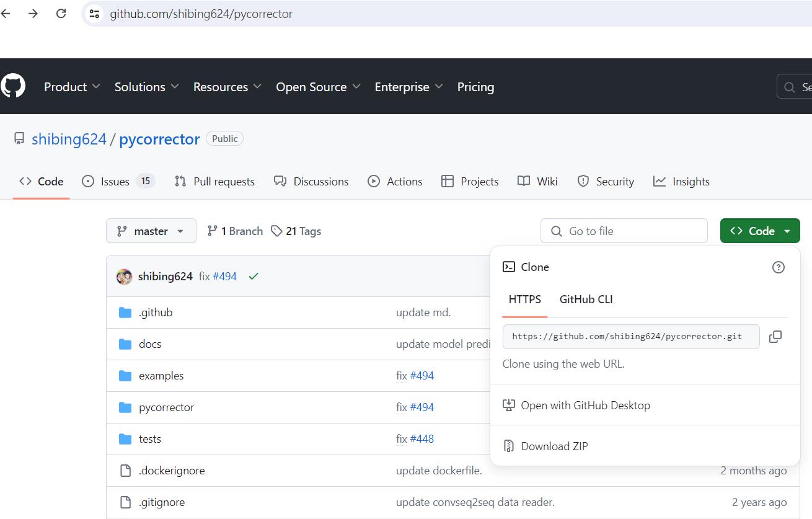Click the clone help question mark icon
The width and height of the screenshot is (812, 519).
(x=779, y=267)
